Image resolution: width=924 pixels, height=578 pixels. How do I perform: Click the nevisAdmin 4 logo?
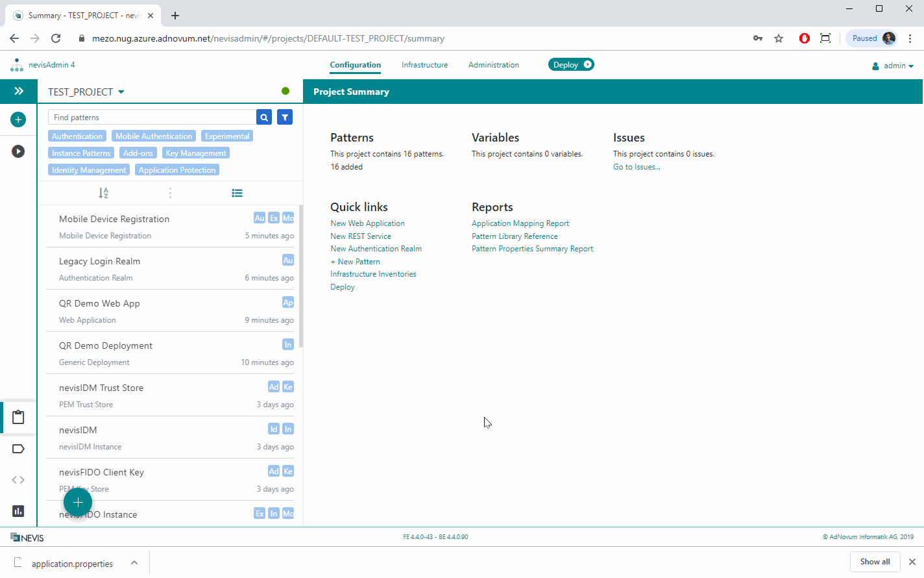[x=43, y=65]
